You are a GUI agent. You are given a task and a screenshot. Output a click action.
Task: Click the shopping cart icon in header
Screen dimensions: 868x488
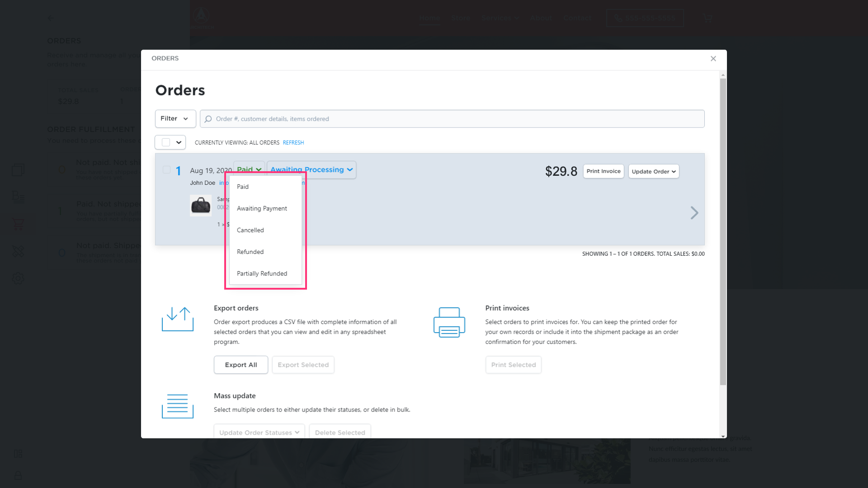[708, 18]
